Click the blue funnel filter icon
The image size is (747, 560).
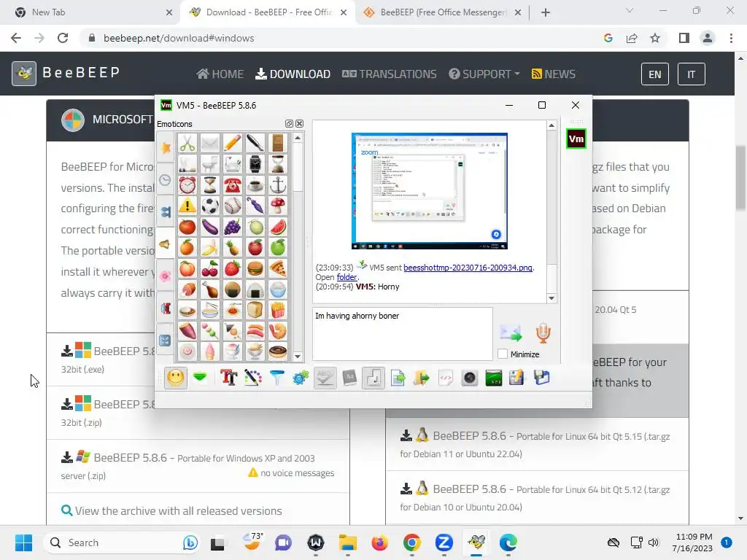click(276, 378)
